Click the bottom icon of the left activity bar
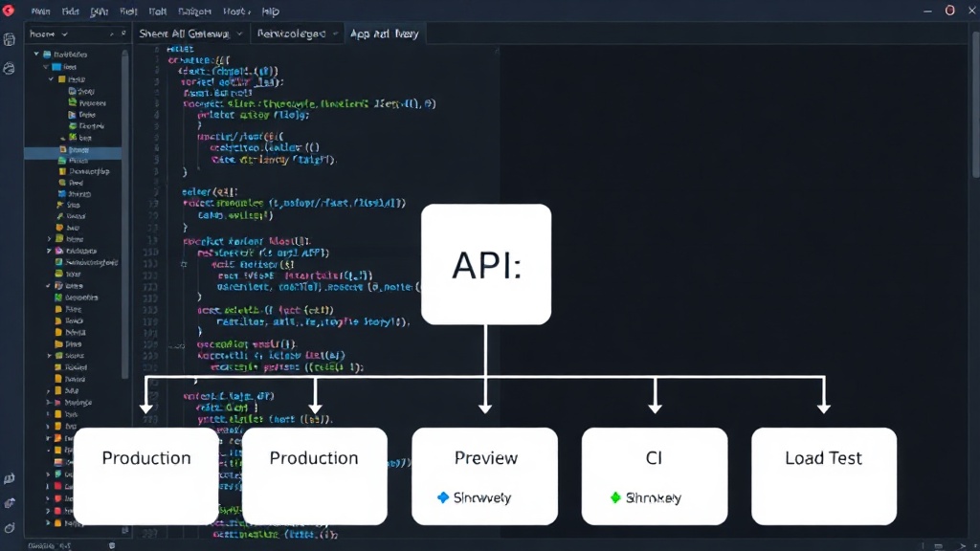This screenshot has height=551, width=980. coord(10,528)
